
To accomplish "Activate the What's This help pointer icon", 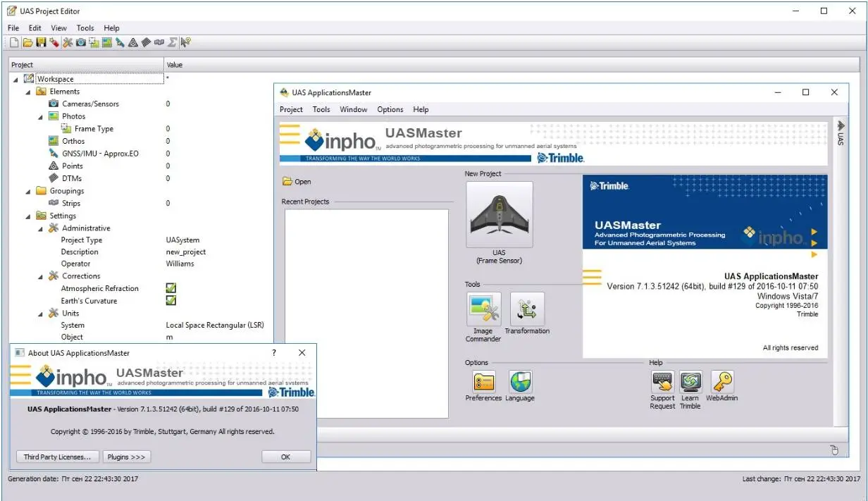I will 185,43.
